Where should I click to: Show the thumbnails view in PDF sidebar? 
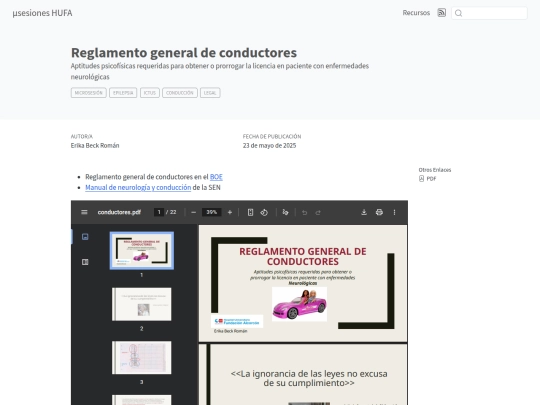[85, 237]
